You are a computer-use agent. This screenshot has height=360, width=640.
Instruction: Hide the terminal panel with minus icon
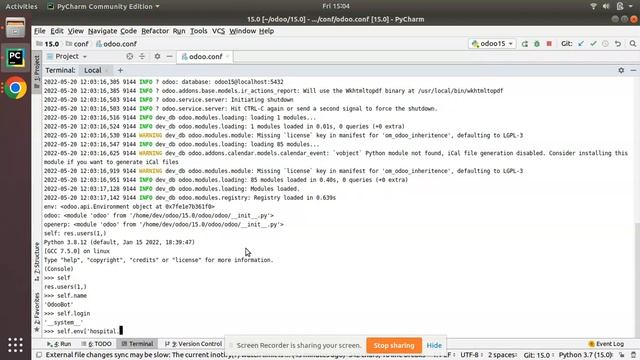click(x=633, y=70)
